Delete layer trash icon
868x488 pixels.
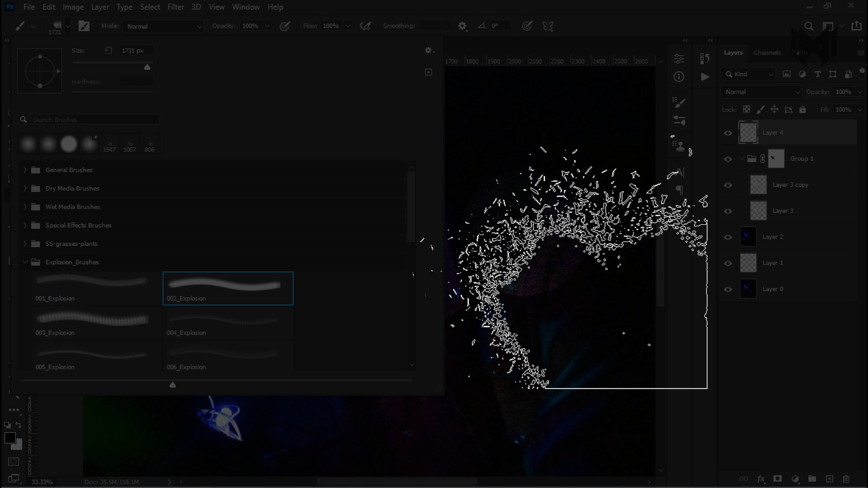(x=846, y=479)
